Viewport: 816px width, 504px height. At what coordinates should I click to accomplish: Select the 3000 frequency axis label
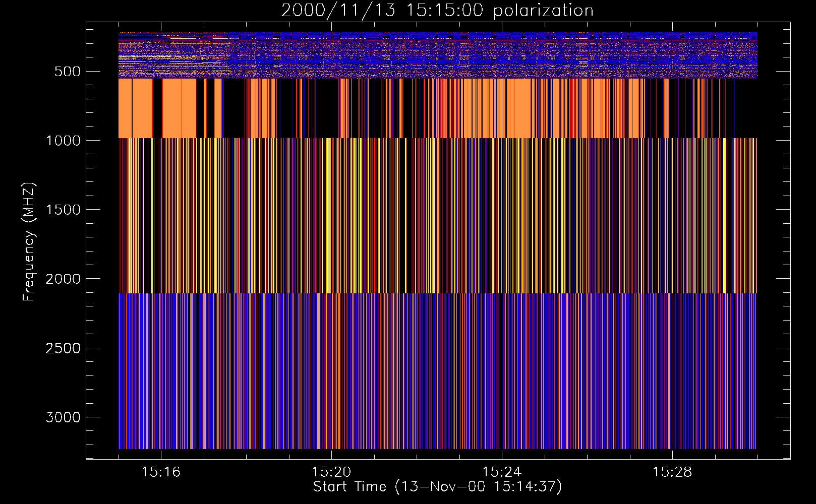click(63, 417)
